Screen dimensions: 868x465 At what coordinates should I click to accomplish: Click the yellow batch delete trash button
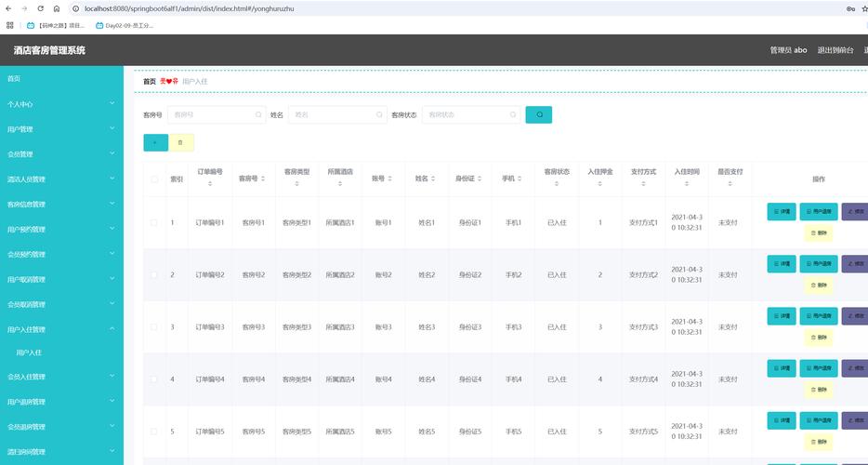pos(181,142)
